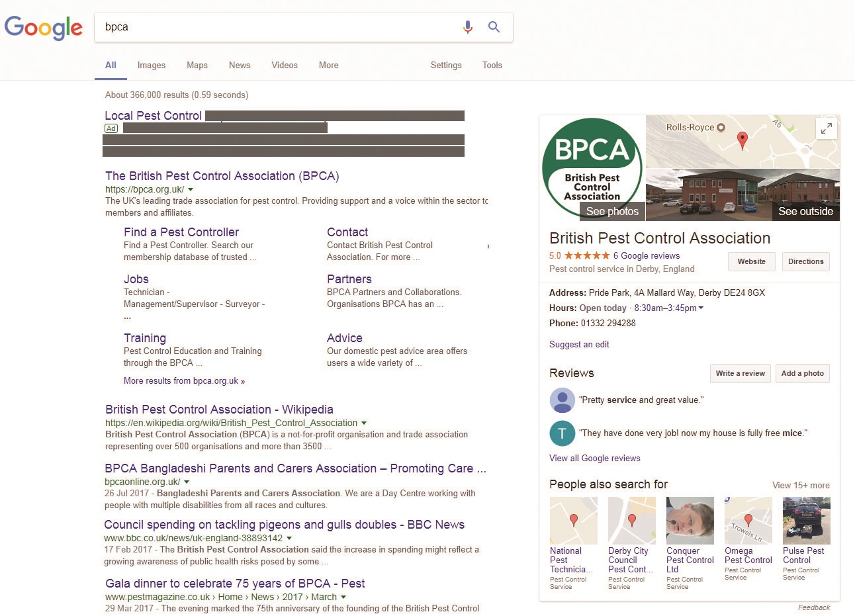Screen dimensions: 855x616
Task: Click the BPCA green circular logo
Action: pyautogui.click(x=592, y=167)
